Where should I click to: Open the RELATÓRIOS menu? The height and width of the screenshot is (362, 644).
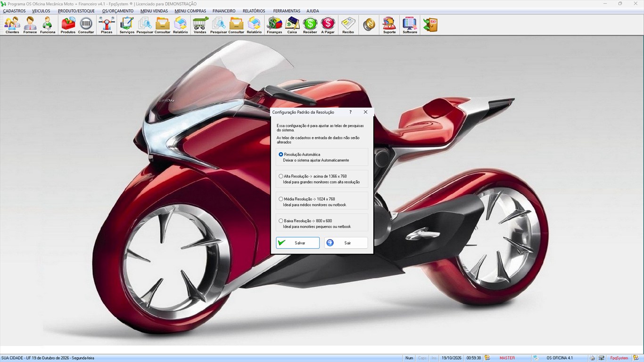click(254, 11)
